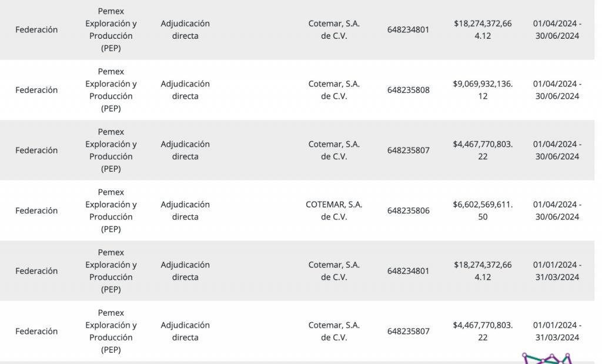Click the uppercase COTEMAR, S.A. de C.V. supplier
Viewport: 602px width, 364px height.
(x=334, y=211)
